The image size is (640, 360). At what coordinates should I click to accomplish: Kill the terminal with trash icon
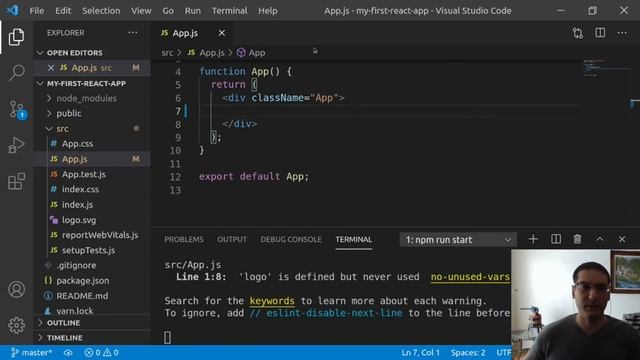pos(577,239)
